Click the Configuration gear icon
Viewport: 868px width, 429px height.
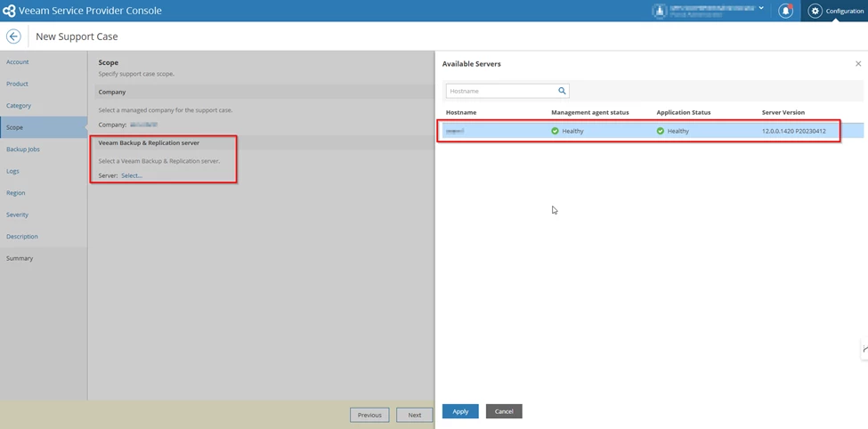point(815,11)
